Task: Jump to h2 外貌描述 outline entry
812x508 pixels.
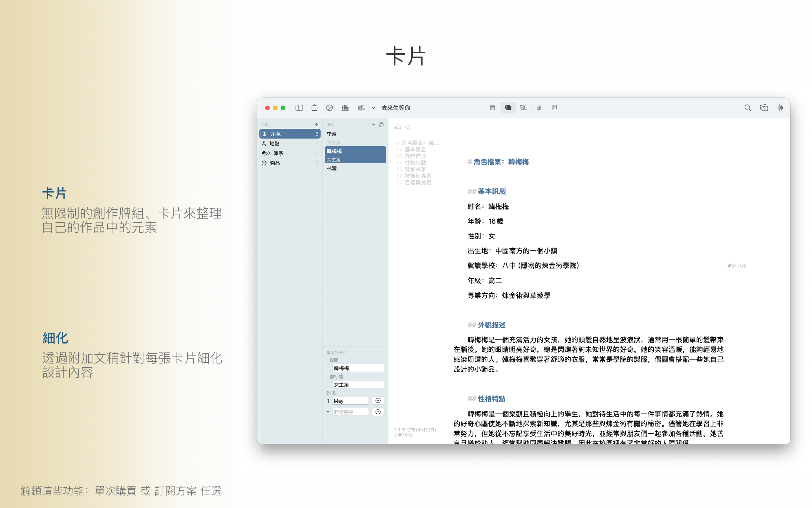Action: point(411,156)
